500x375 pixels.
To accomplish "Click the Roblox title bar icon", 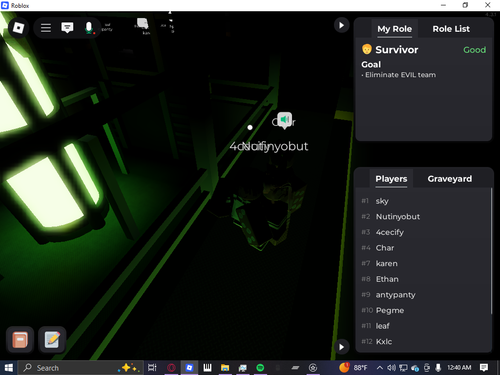I will (x=5, y=5).
